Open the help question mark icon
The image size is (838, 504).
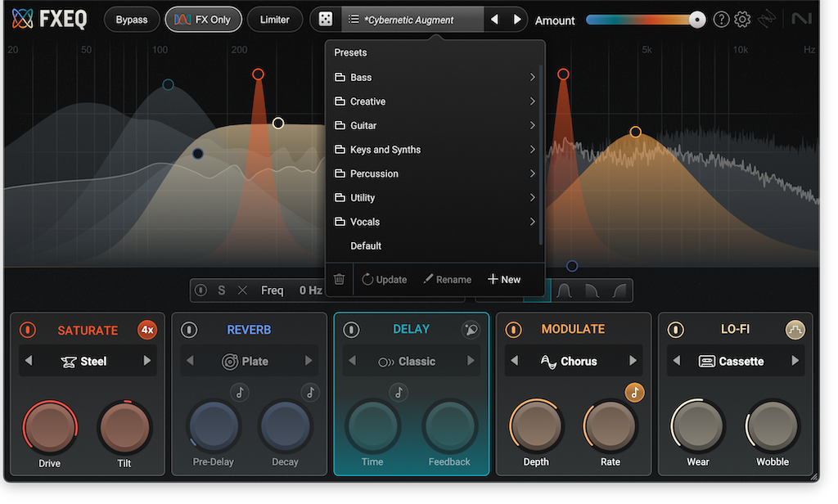[721, 20]
